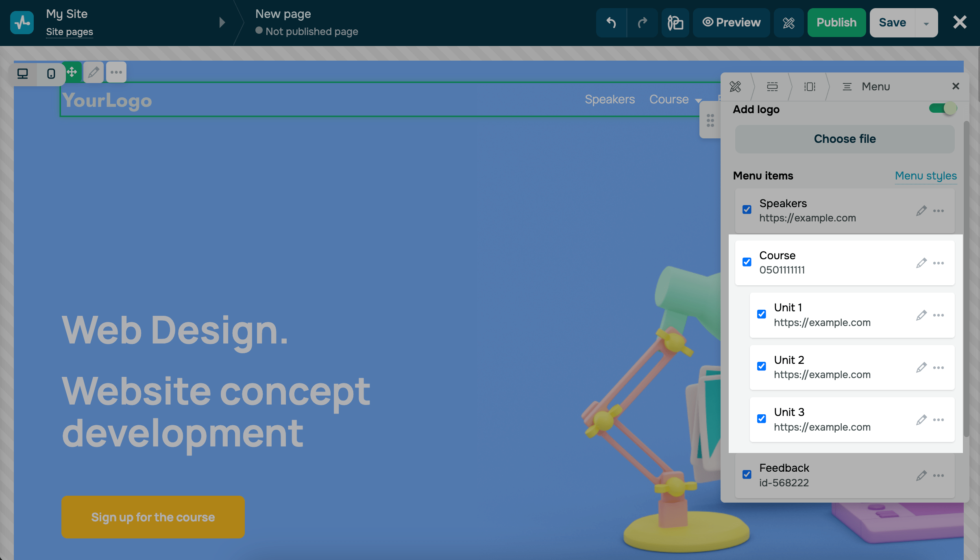Image resolution: width=980 pixels, height=560 pixels.
Task: Expand the My Site pages arrow
Action: coord(222,22)
